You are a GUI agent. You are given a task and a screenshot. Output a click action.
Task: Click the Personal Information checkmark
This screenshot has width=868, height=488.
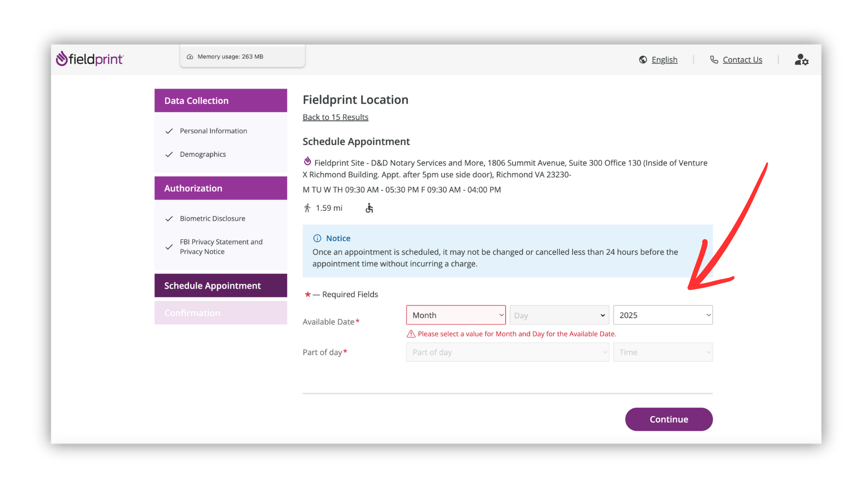(x=169, y=131)
